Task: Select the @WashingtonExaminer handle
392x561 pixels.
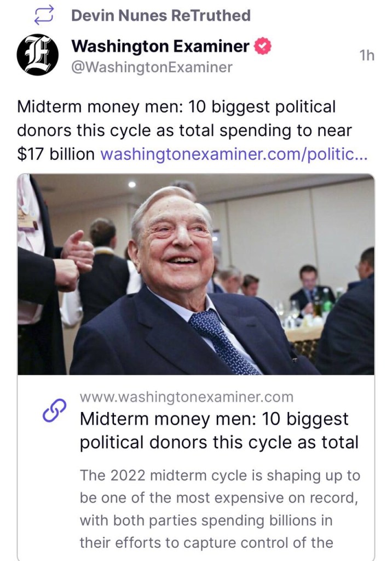Action: (152, 67)
